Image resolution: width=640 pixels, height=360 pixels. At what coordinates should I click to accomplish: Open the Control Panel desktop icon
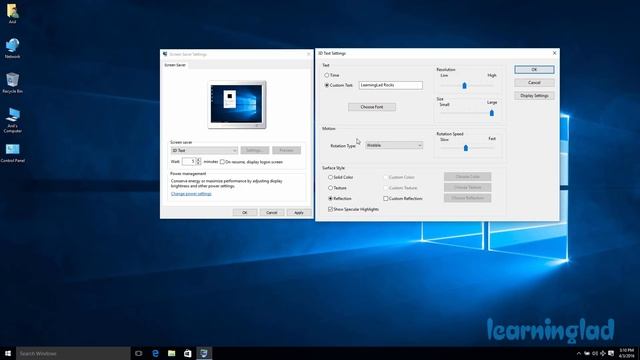pos(12,153)
